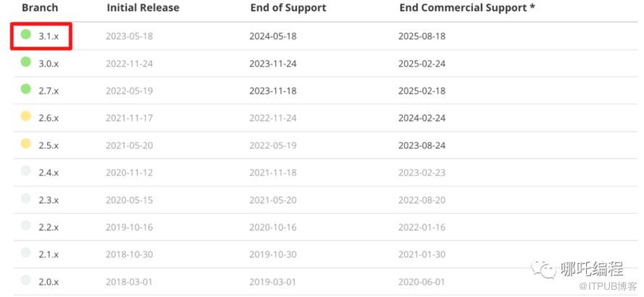This screenshot has height=297, width=644.
Task: Click the End of Support header
Action: 288,8
